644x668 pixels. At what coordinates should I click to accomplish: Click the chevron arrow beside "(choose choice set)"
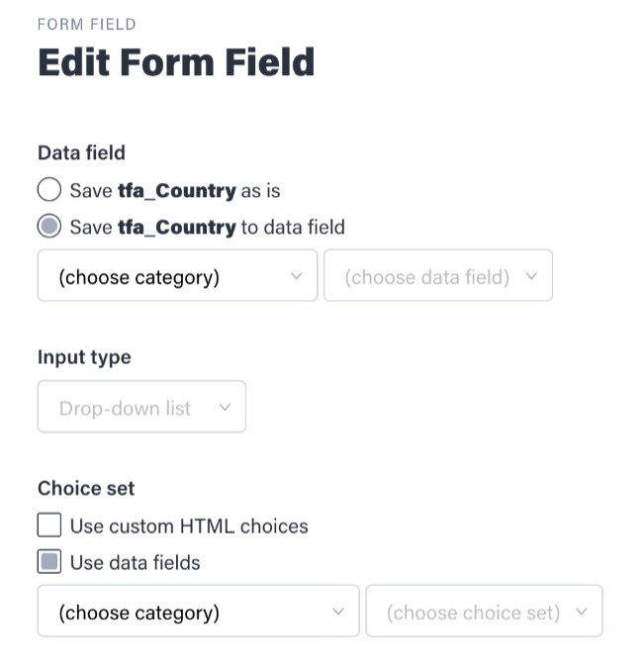[582, 612]
